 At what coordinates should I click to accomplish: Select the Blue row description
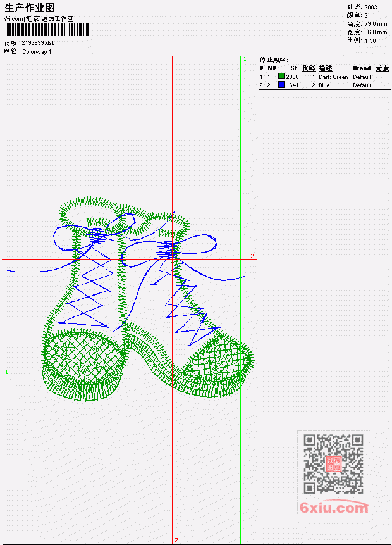(x=324, y=85)
